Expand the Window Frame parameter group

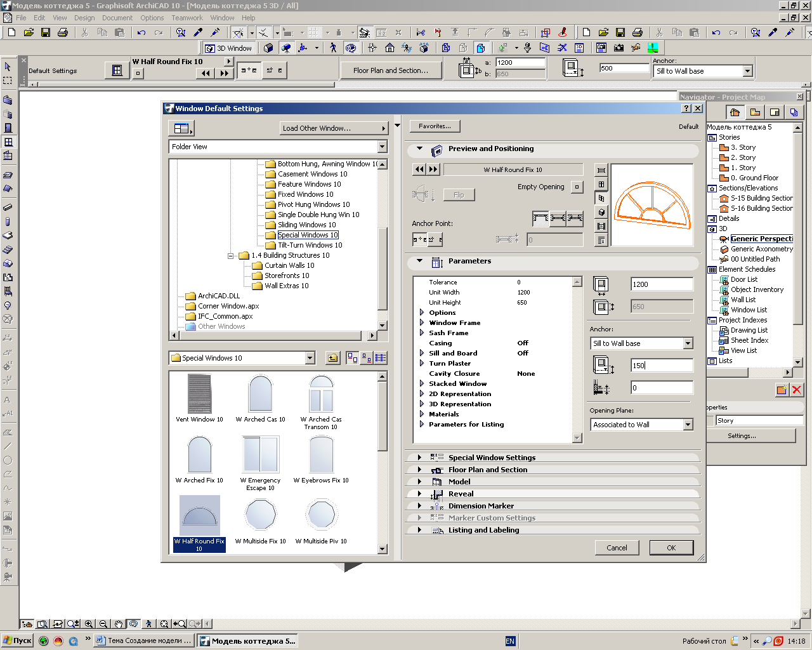pos(421,322)
